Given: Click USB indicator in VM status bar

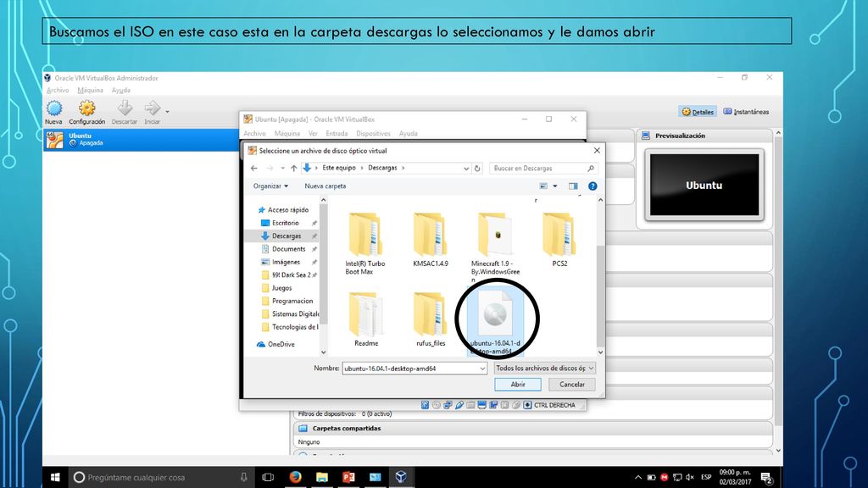Looking at the screenshot, I should 459,405.
